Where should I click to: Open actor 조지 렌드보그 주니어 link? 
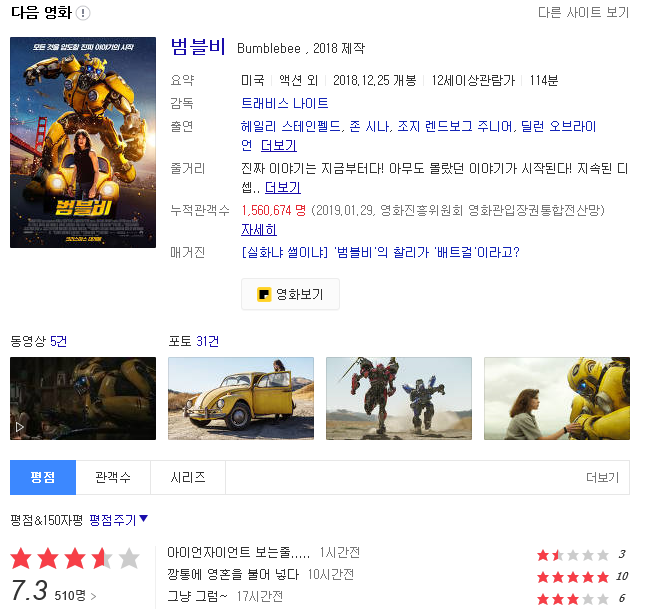455,126
